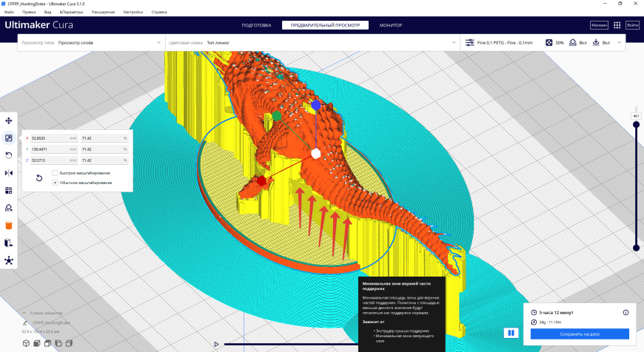Switch to front view cube icon
The width and height of the screenshot is (644, 352).
tap(37, 343)
